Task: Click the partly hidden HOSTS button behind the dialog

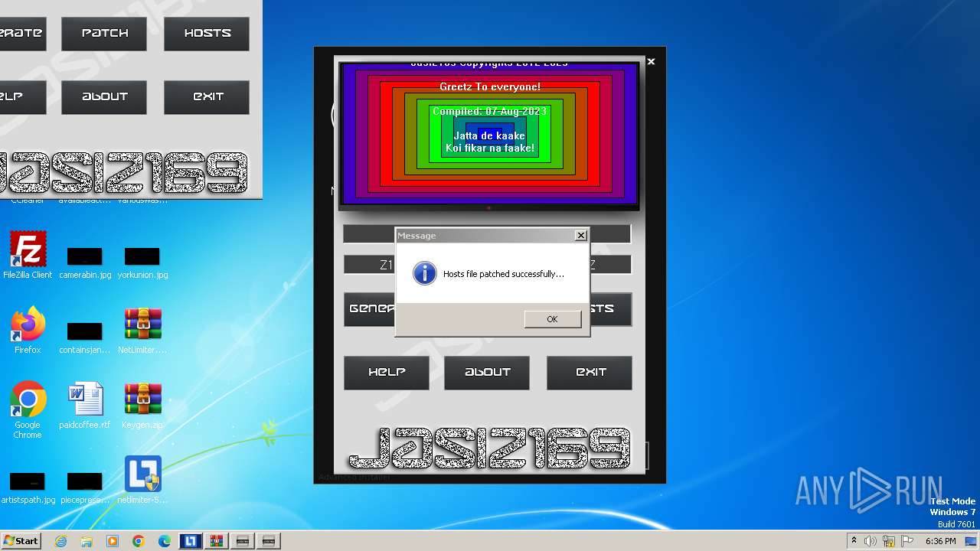Action: (x=611, y=309)
